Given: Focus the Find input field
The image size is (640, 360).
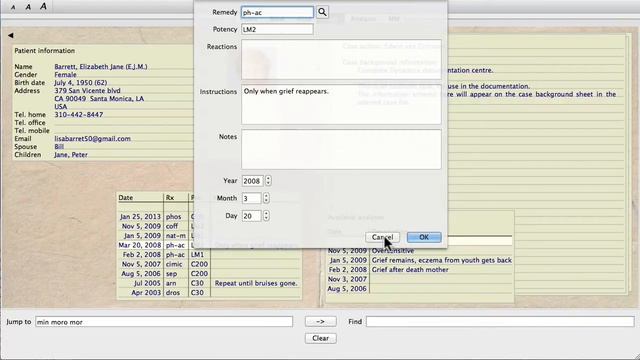Looking at the screenshot, I should click(x=500, y=322).
